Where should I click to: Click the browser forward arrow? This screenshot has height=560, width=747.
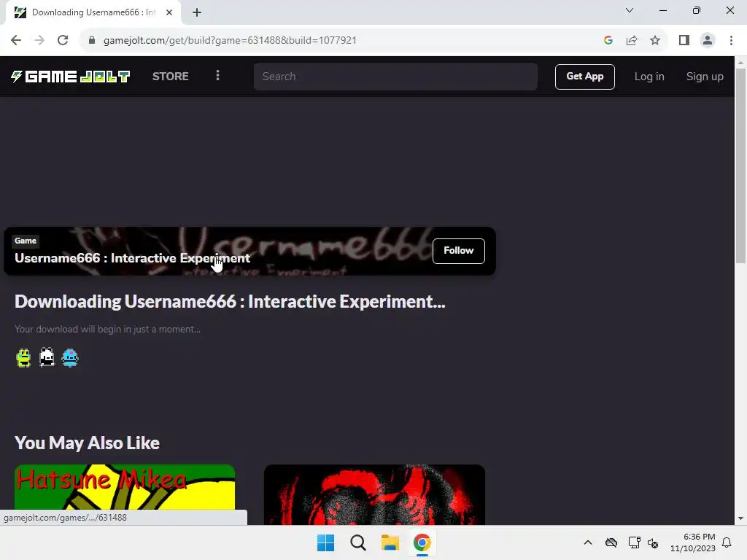pos(39,41)
